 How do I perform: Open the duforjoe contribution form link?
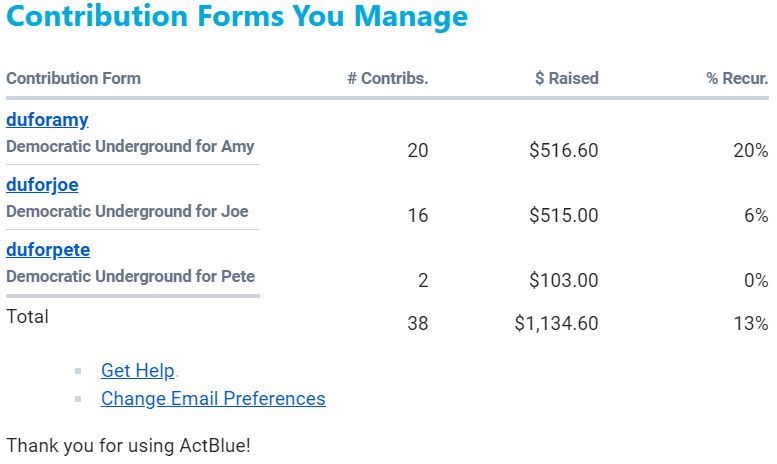tap(42, 185)
